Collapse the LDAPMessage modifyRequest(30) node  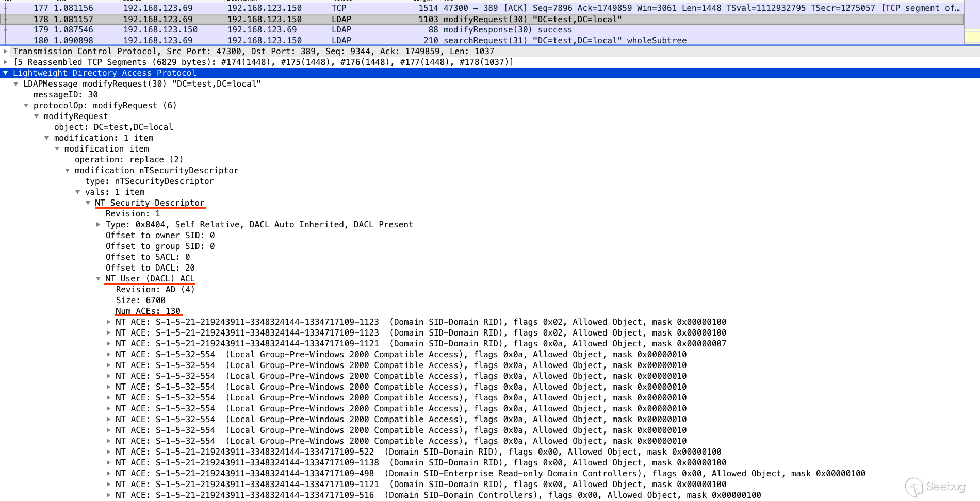[x=16, y=84]
